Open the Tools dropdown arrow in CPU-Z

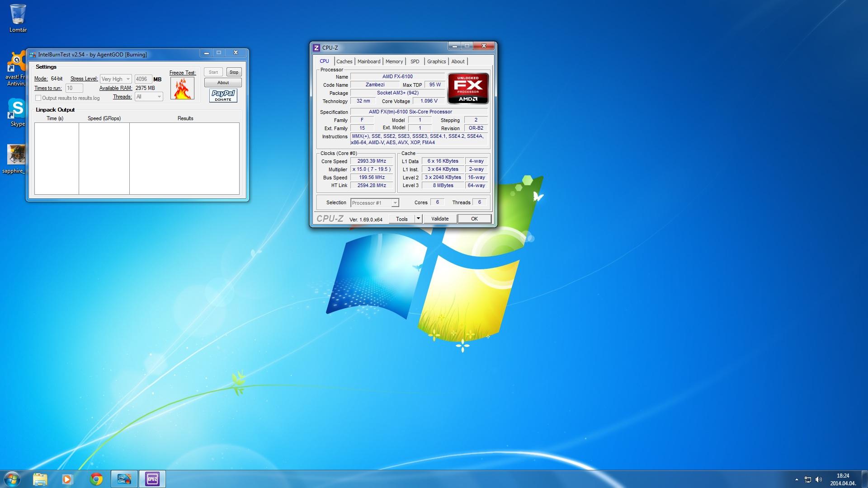[x=418, y=219]
